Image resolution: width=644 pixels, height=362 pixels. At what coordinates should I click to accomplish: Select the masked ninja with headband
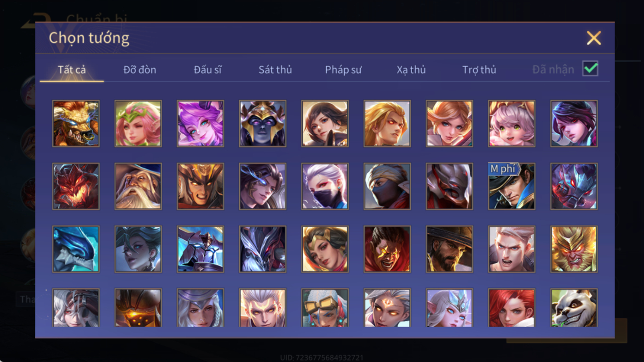point(387,186)
